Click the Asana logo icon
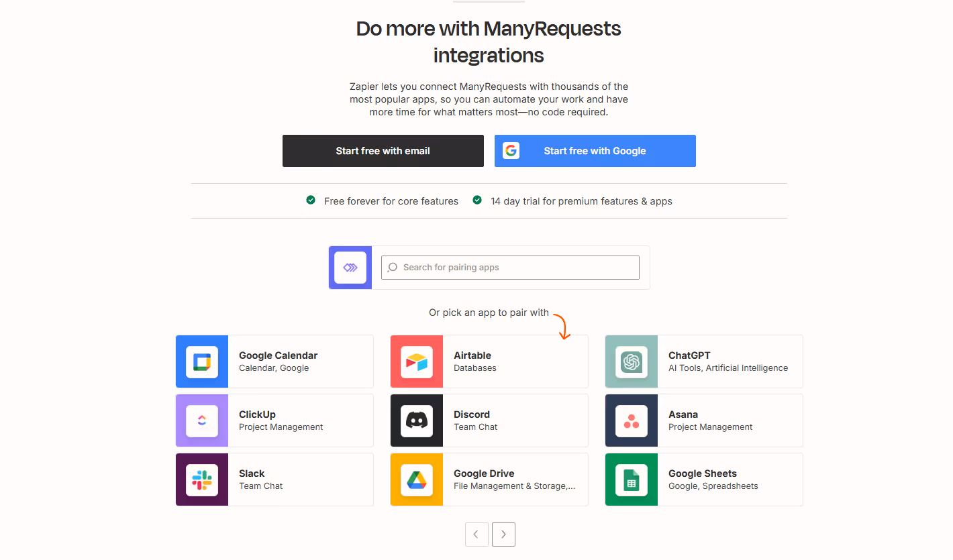The image size is (953, 560). (x=632, y=421)
